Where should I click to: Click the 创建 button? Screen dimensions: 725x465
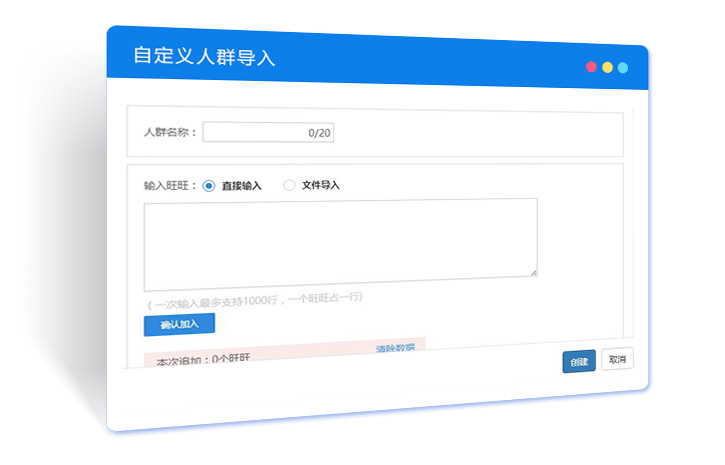[579, 361]
